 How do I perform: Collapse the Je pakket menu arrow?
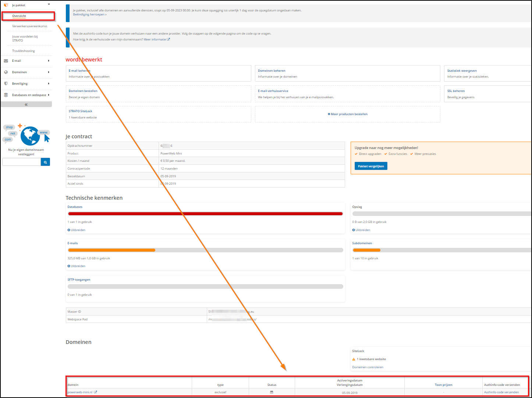[x=49, y=4]
